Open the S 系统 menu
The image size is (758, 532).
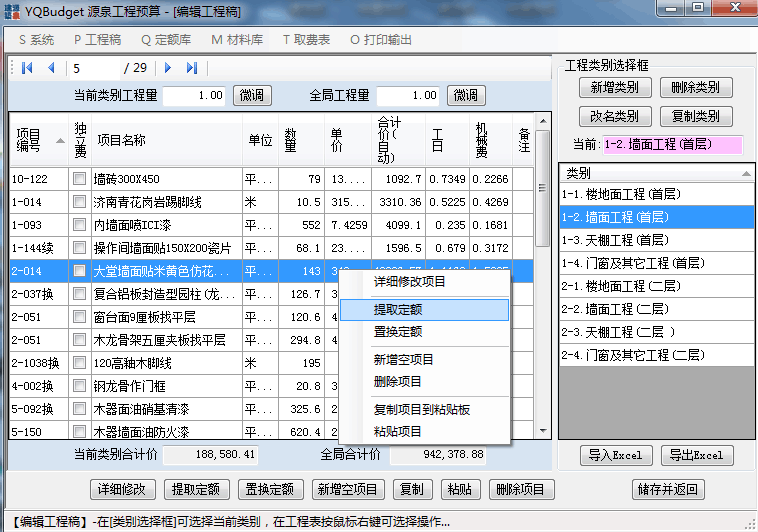tap(36, 40)
